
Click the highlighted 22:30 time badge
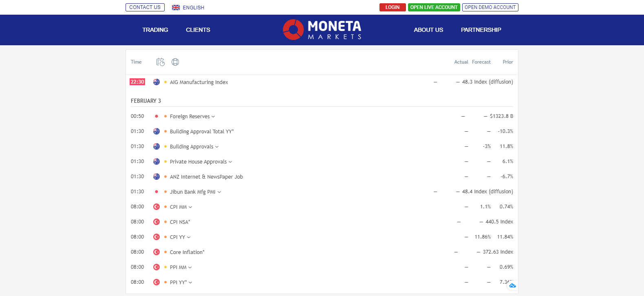pos(137,82)
